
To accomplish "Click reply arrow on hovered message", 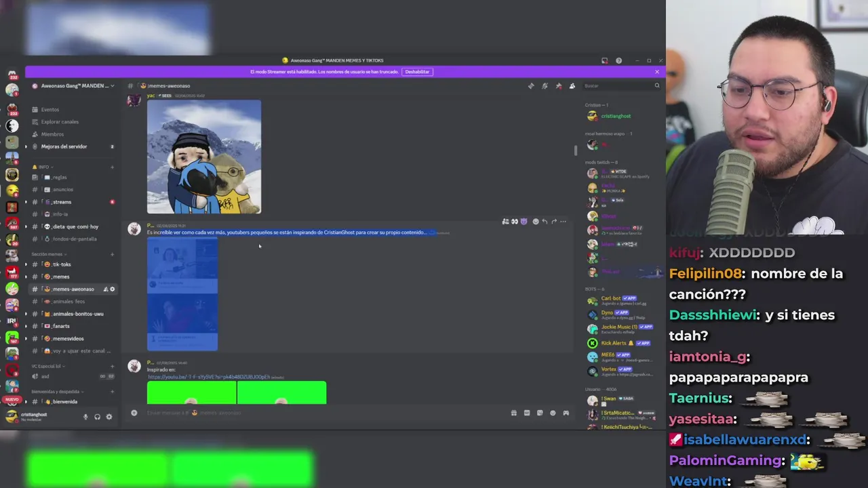I will tap(545, 222).
